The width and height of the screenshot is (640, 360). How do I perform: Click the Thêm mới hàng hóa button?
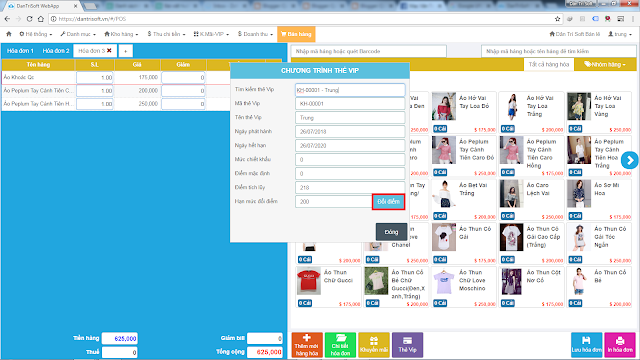[307, 345]
